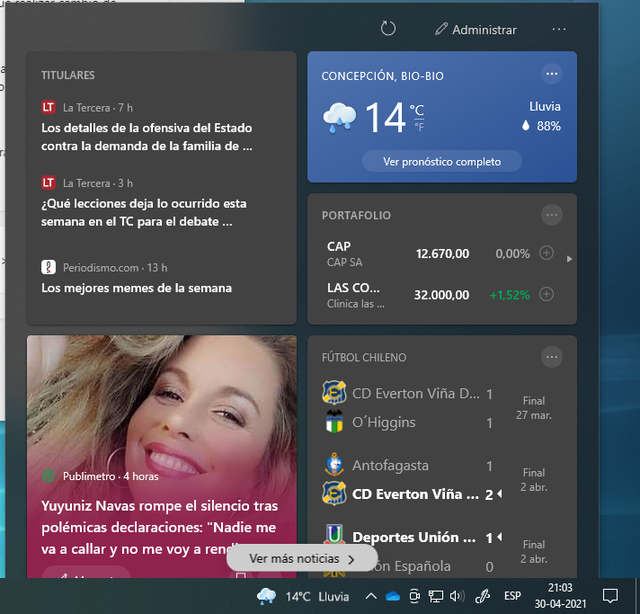Click Ver pronóstico completo button
640x614 pixels.
442,161
